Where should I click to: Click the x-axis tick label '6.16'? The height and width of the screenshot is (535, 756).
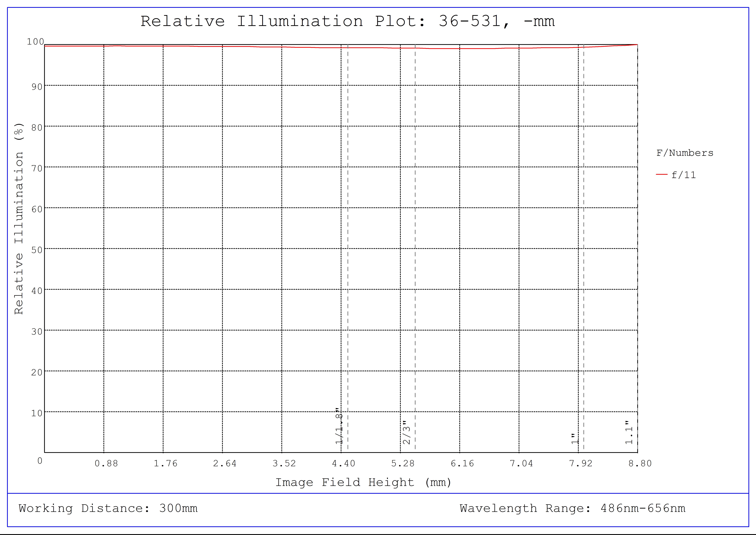[462, 464]
